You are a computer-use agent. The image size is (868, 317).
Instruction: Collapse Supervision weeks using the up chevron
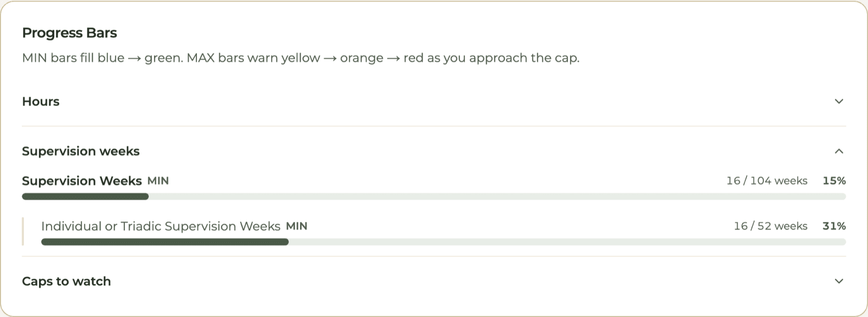(x=839, y=151)
